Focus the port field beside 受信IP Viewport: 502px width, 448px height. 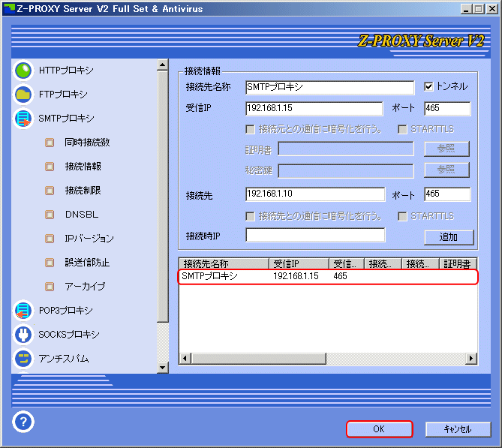tap(447, 108)
